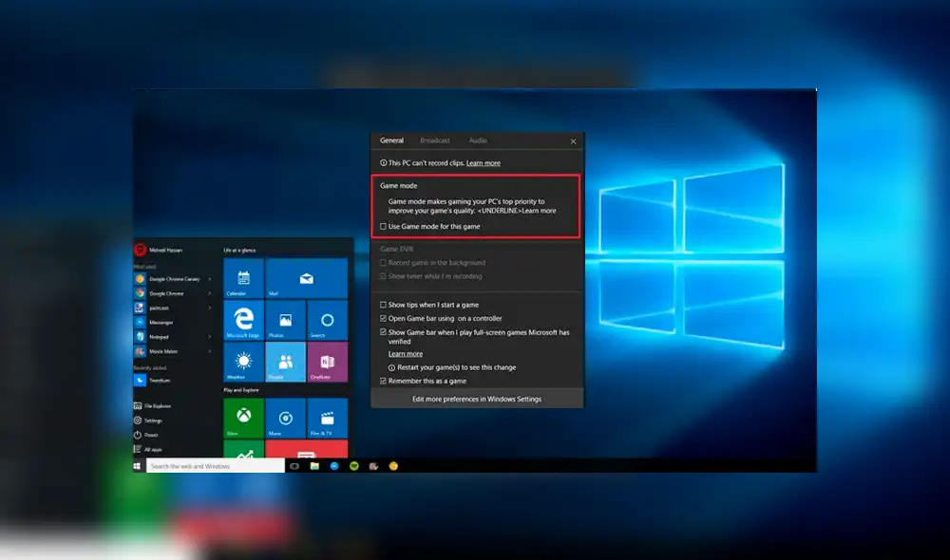Click Edit more preferences in Windows Settings

477,400
